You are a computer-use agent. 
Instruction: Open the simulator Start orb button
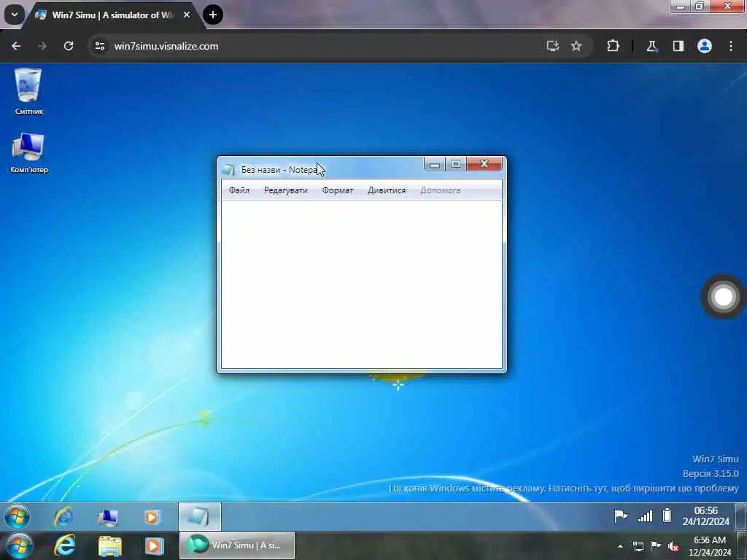(17, 516)
